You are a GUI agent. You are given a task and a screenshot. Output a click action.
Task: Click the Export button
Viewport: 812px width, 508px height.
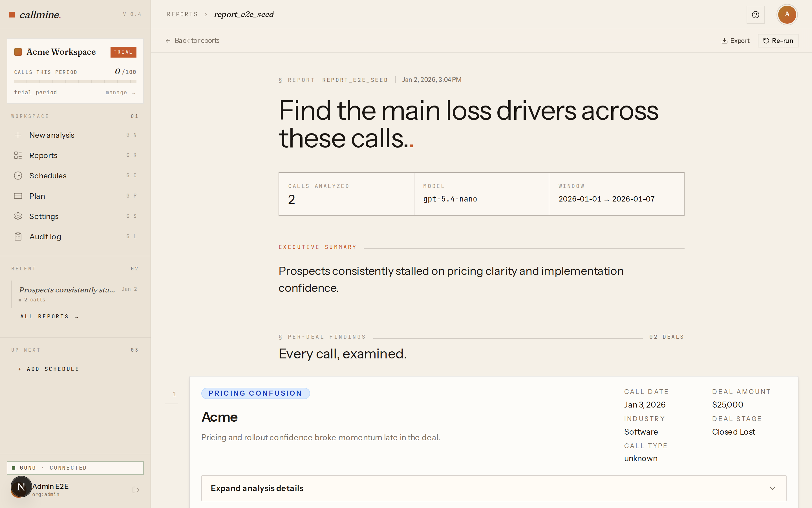[x=736, y=41]
